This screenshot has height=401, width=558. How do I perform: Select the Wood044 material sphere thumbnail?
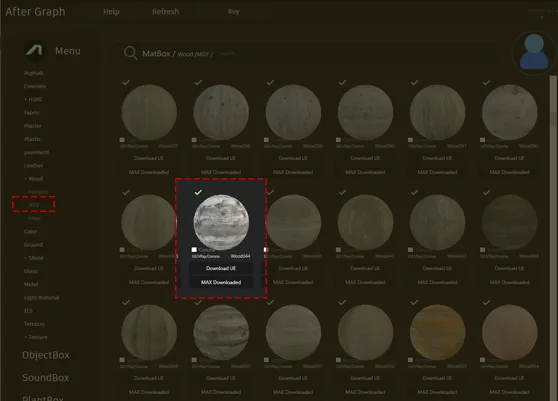click(221, 222)
